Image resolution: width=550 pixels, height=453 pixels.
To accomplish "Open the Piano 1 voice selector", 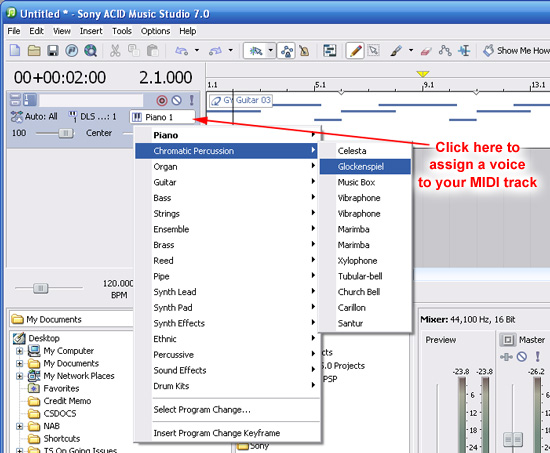I will coord(162,117).
